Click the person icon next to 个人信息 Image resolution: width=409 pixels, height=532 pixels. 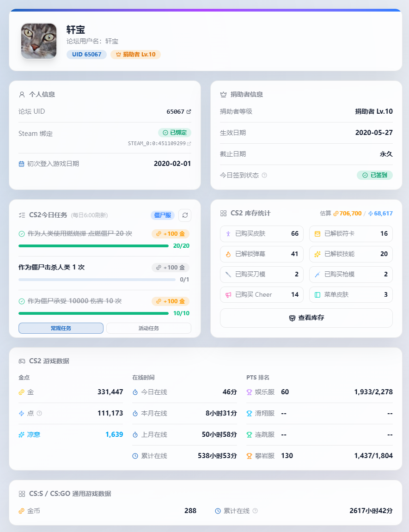click(x=22, y=95)
